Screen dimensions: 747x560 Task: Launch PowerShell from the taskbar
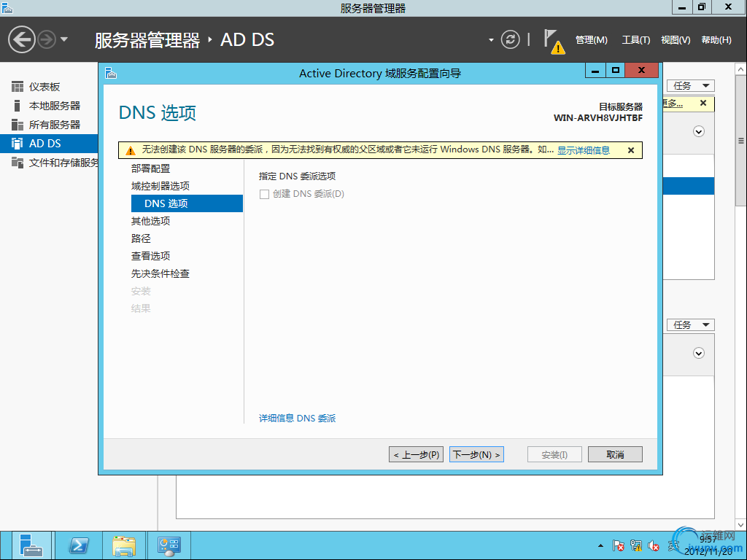point(79,545)
